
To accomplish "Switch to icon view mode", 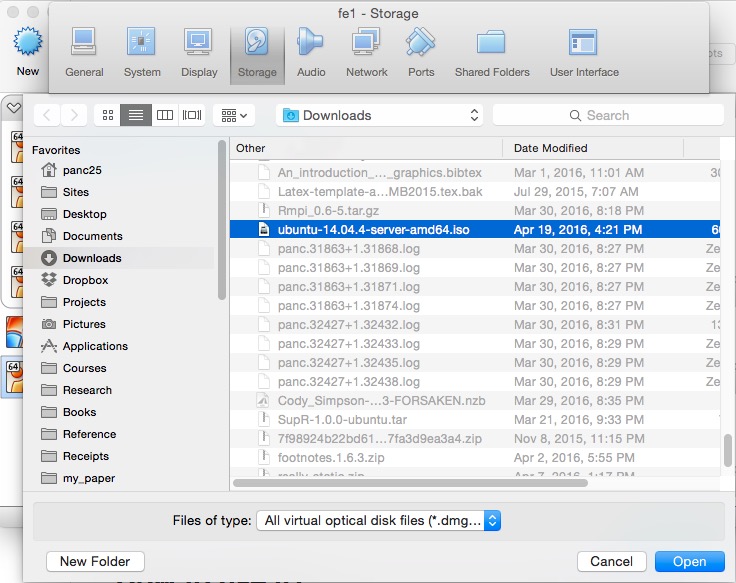I will coord(107,115).
